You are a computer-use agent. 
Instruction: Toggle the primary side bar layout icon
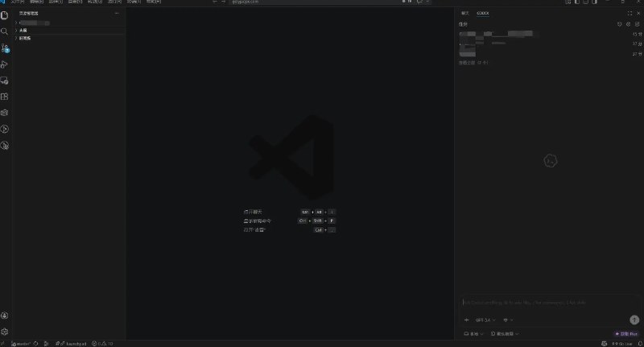577,2
